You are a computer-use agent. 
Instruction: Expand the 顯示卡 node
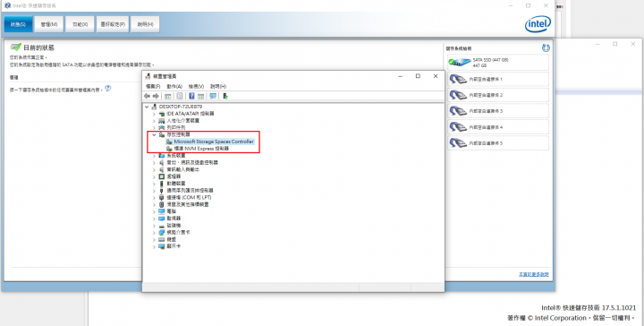[x=154, y=246]
